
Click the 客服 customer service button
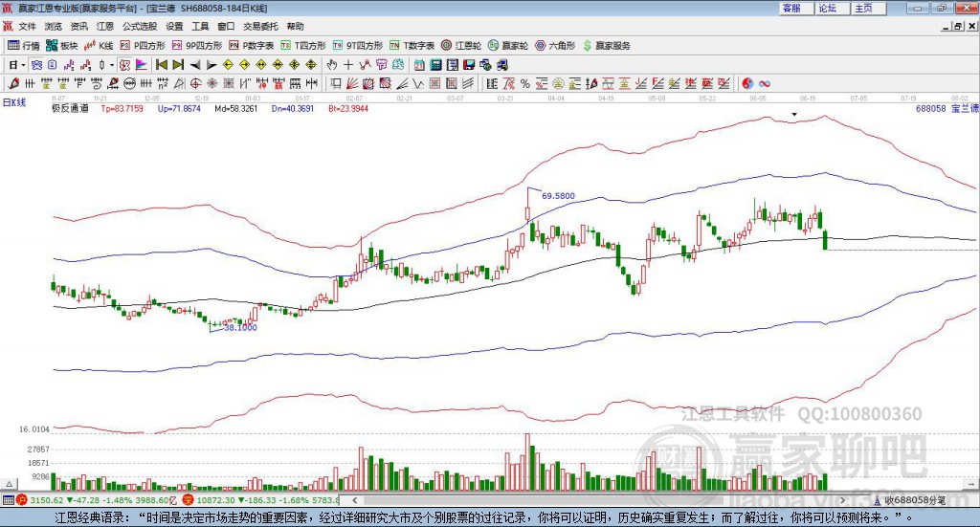click(x=796, y=8)
